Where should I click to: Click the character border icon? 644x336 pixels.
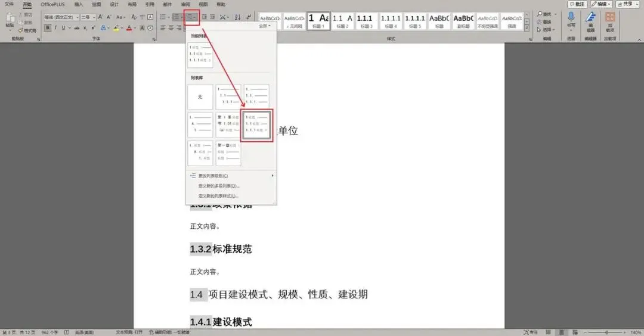(x=150, y=17)
